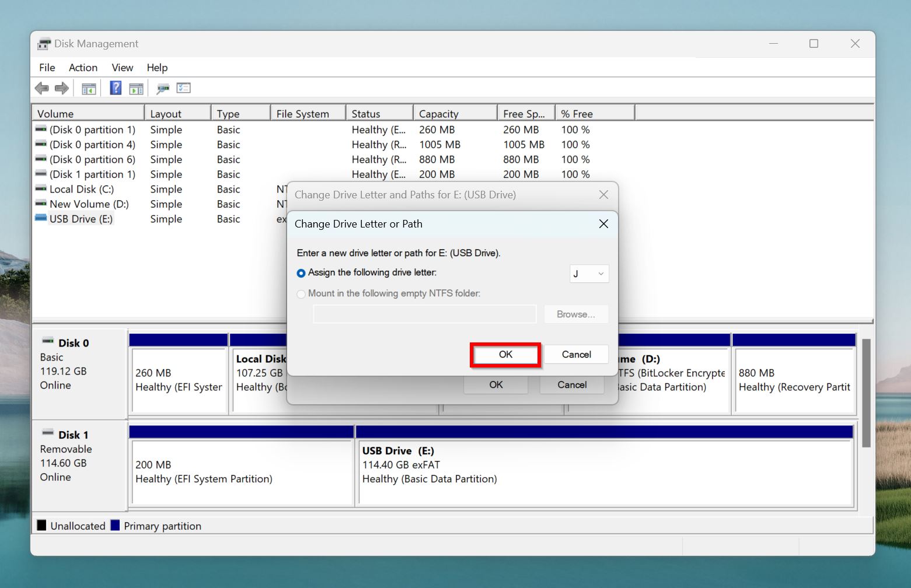Screen dimensions: 911x588
Task: Click the Rescan Disks toolbar icon
Action: 163,89
